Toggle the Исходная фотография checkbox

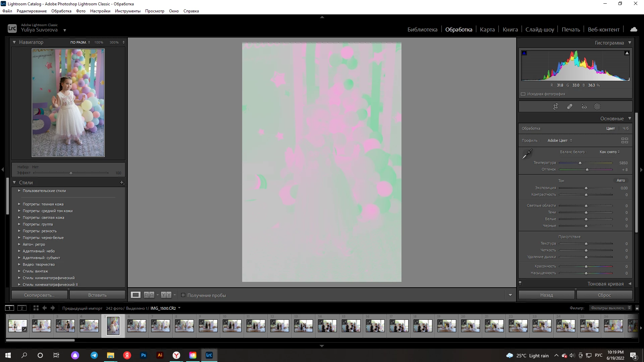[523, 94]
